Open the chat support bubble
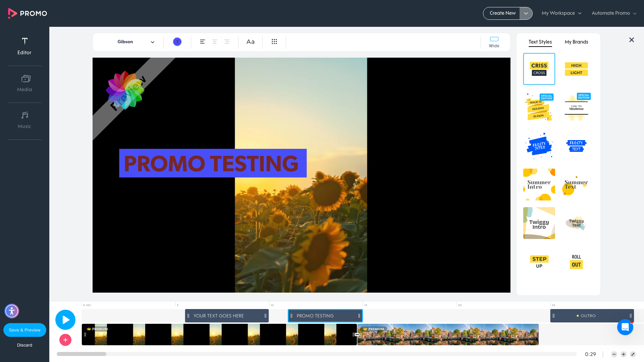 pyautogui.click(x=625, y=327)
